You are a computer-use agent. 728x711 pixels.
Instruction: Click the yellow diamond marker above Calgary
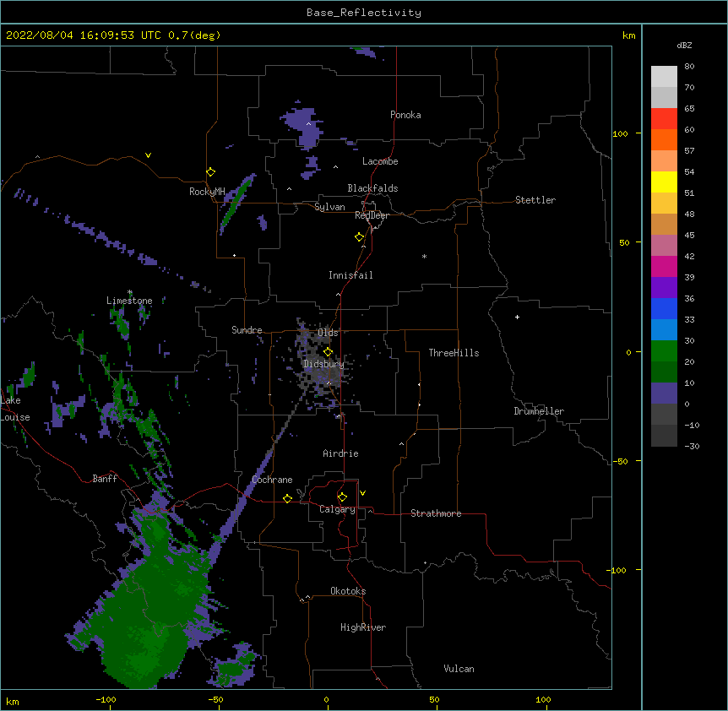pos(342,497)
